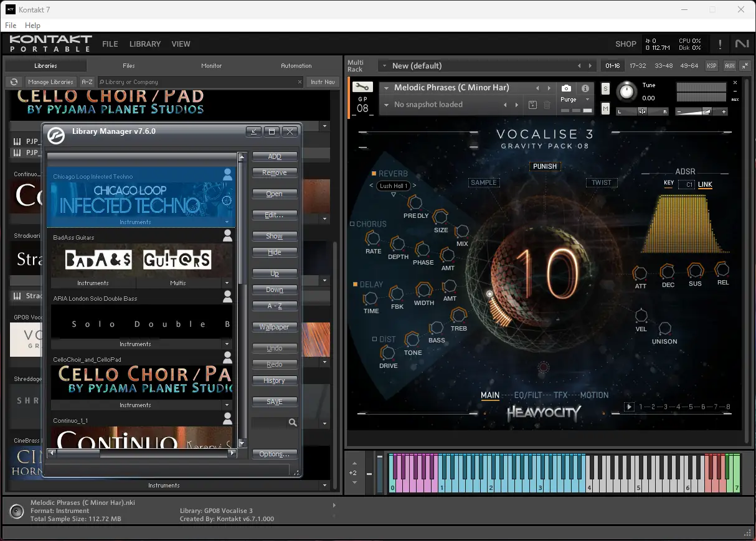Screen dimensions: 756x541
Task: Click the Wallpaper button
Action: pyautogui.click(x=275, y=327)
